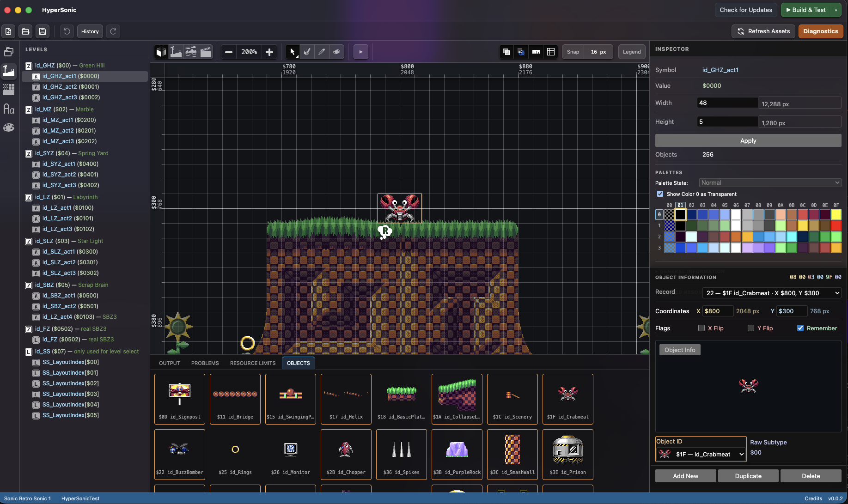Uncheck the Remember flag
Viewport: 848px width, 504px height.
pos(800,328)
